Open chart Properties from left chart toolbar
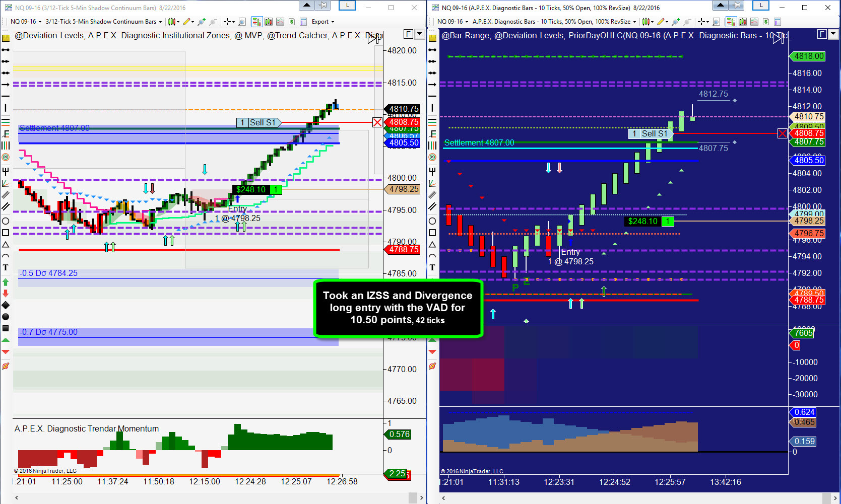 click(x=303, y=22)
